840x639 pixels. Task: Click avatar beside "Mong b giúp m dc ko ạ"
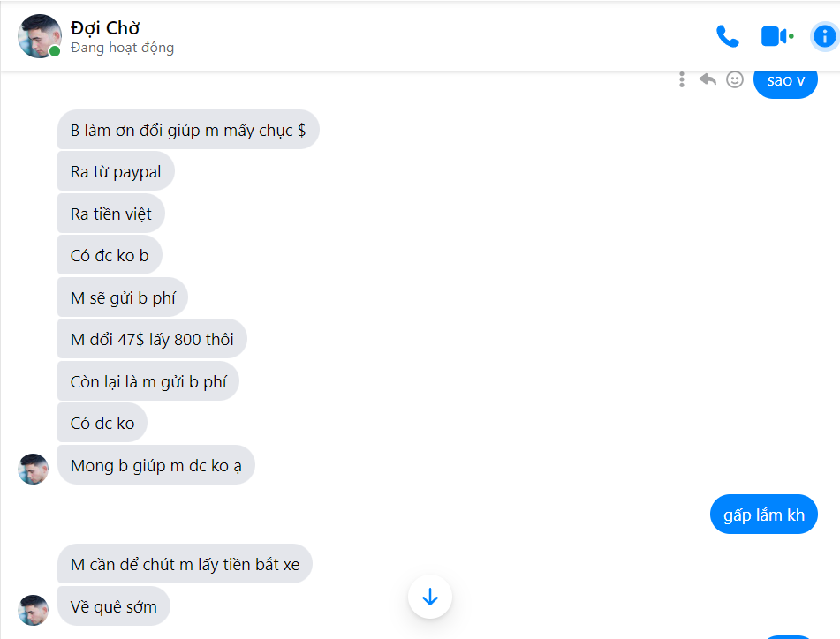pyautogui.click(x=34, y=469)
